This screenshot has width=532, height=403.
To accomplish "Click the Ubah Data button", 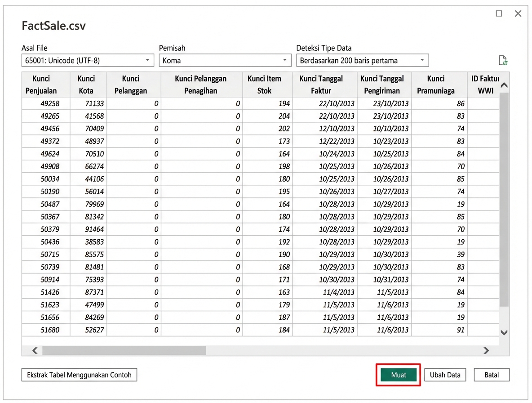I will click(x=445, y=375).
